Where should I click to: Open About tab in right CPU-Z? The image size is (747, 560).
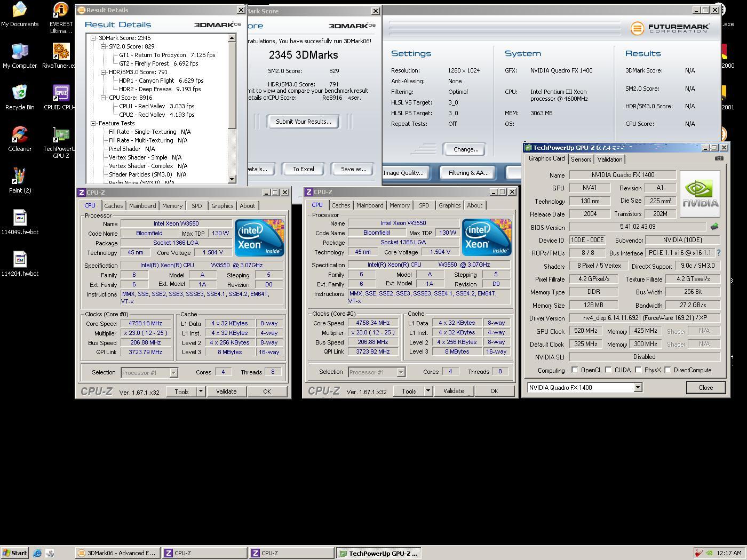point(474,205)
